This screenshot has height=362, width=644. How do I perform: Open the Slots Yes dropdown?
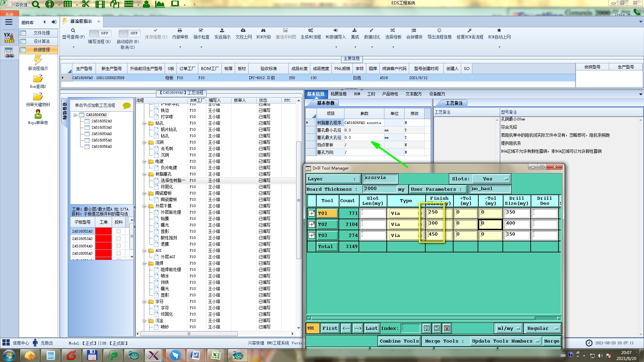[x=491, y=179]
